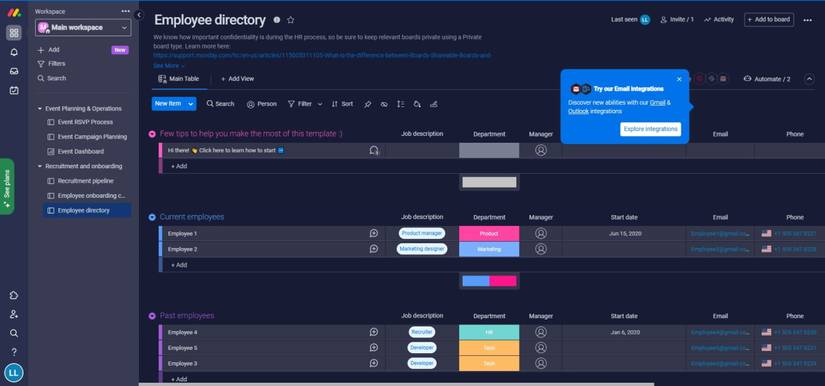Open conversation for Employee 5
825x386 pixels.
tap(374, 348)
